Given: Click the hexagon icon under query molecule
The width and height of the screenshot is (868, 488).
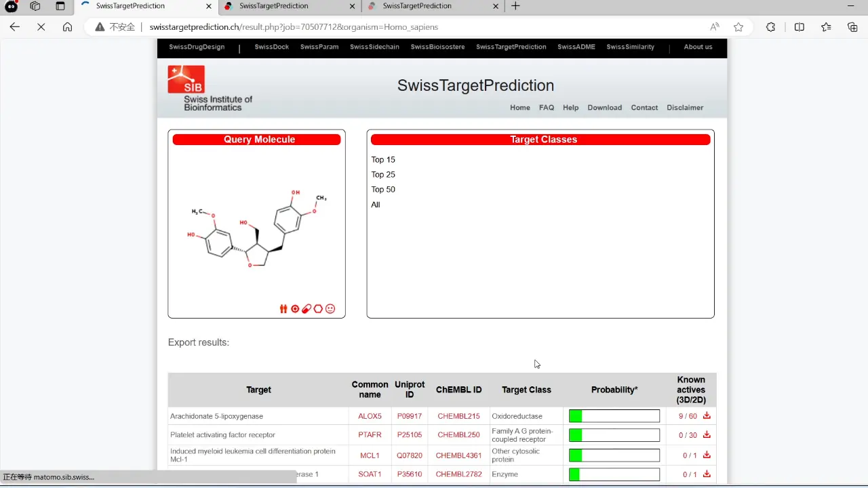Looking at the screenshot, I should (318, 309).
